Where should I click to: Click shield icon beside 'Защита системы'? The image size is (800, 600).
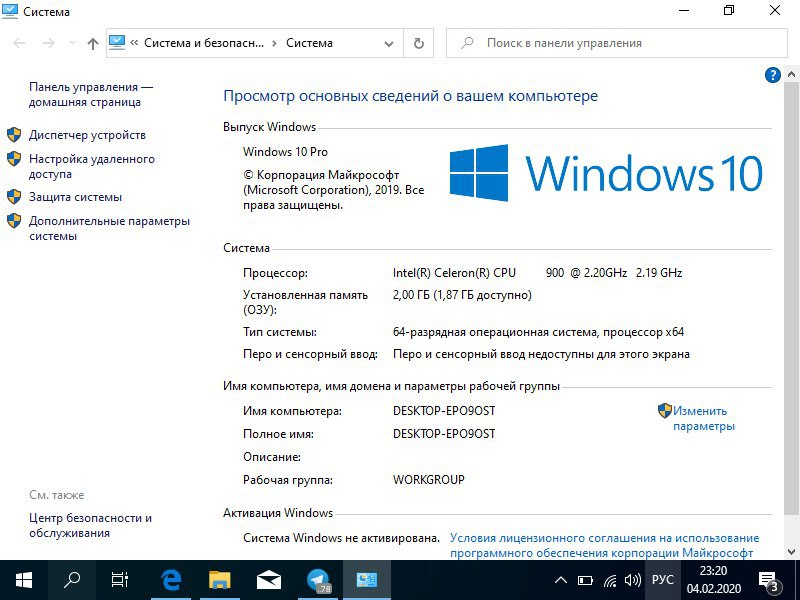click(x=14, y=197)
